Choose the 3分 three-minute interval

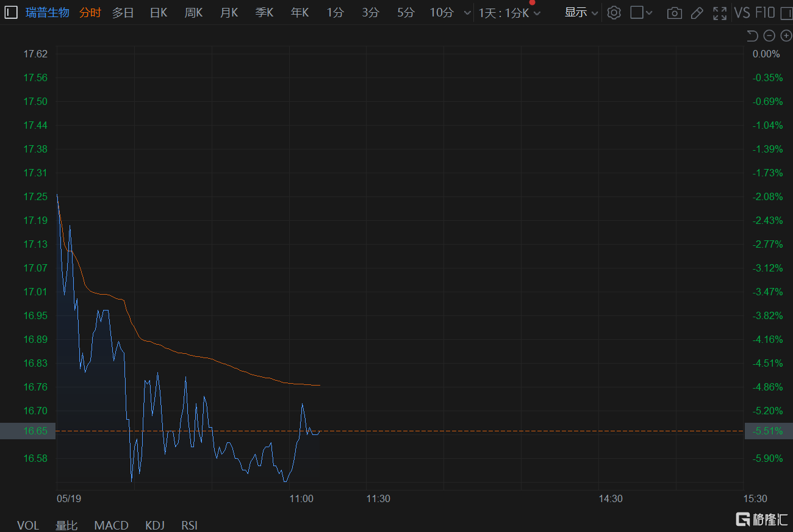(370, 12)
